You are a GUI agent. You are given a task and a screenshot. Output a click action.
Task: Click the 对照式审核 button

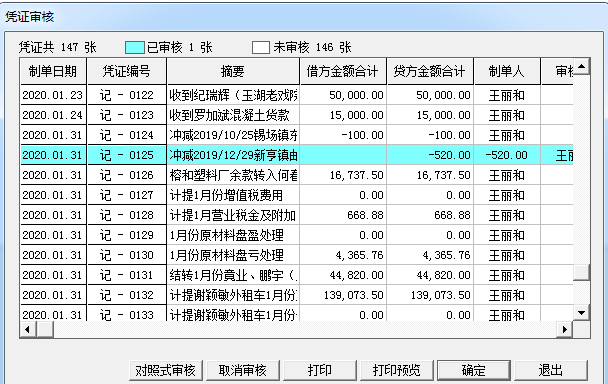coord(166,370)
